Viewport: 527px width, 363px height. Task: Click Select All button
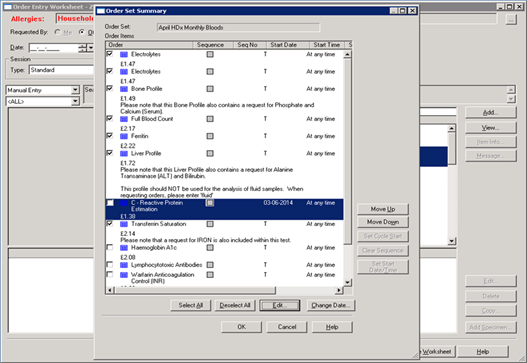coord(191,305)
